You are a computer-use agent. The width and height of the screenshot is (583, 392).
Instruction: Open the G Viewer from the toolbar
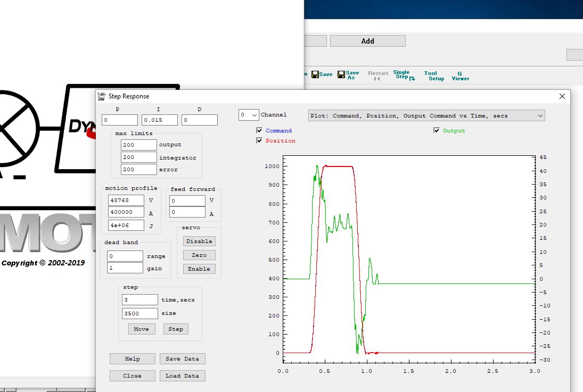461,76
